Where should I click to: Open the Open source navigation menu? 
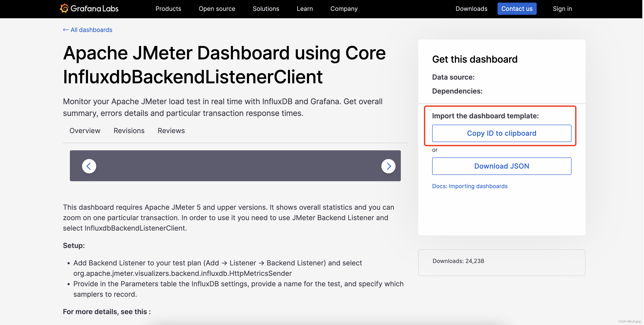(x=217, y=8)
